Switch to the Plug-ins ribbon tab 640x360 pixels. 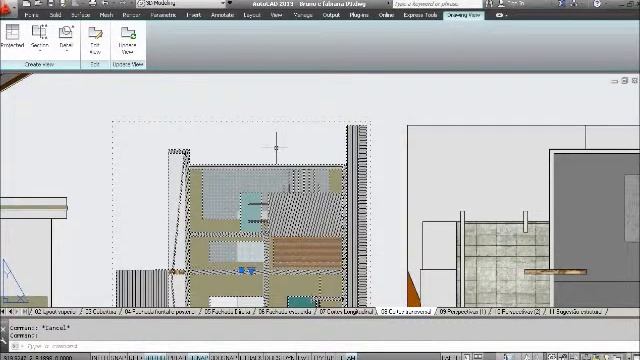pyautogui.click(x=359, y=15)
